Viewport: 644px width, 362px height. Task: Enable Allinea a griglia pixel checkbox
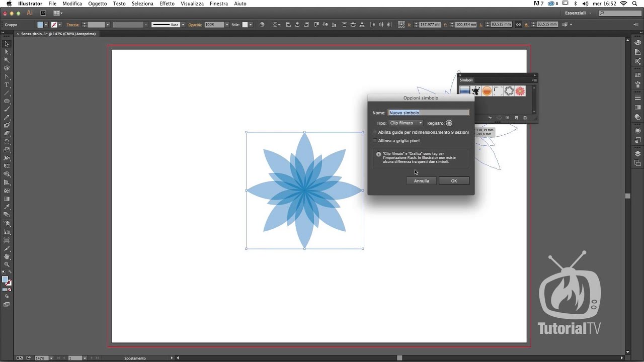click(x=375, y=141)
